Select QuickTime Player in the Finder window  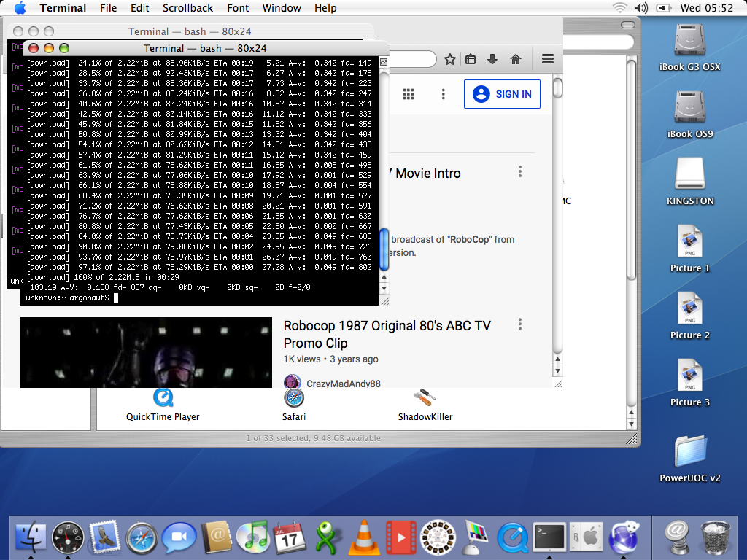(x=163, y=405)
